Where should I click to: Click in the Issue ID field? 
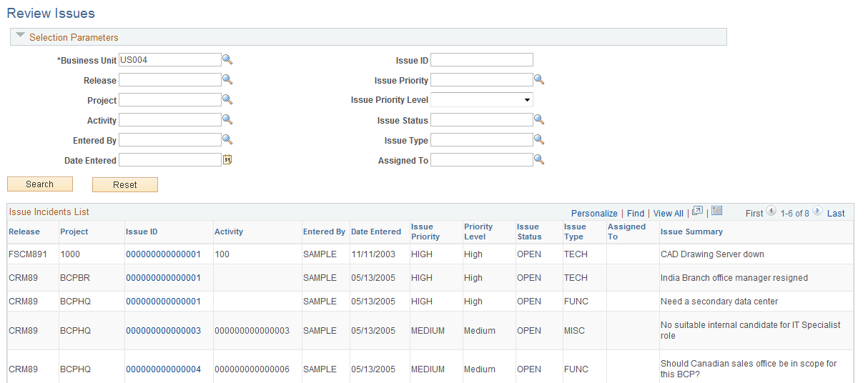click(482, 60)
